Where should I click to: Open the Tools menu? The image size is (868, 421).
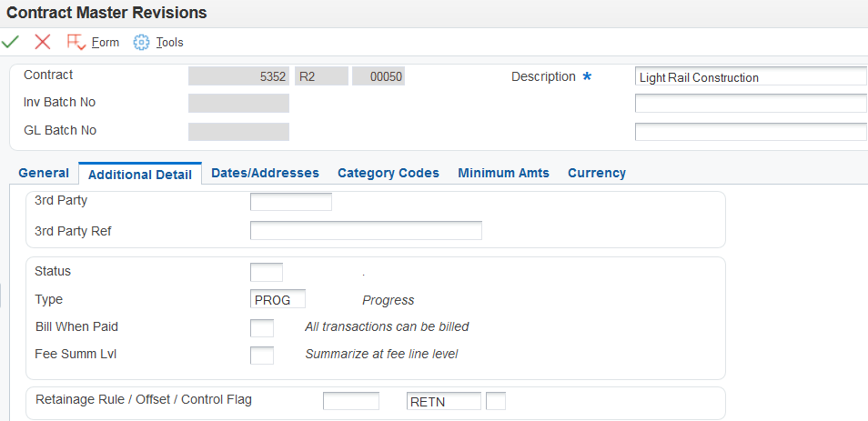coord(169,43)
